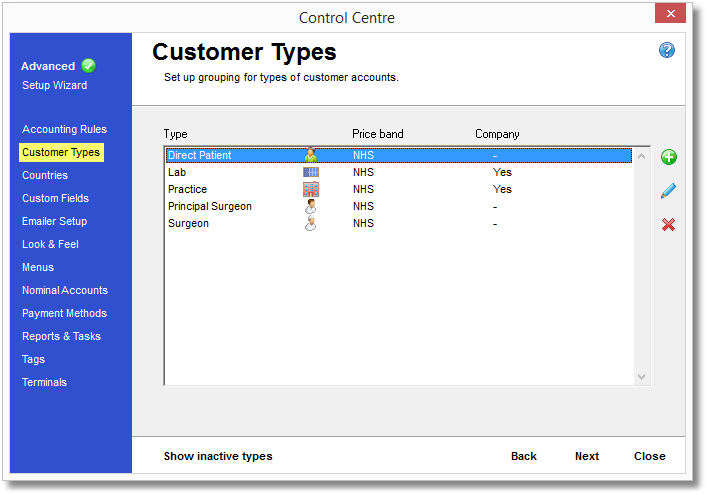707x495 pixels.
Task: Click the Advanced heading in the sidebar
Action: (48, 66)
